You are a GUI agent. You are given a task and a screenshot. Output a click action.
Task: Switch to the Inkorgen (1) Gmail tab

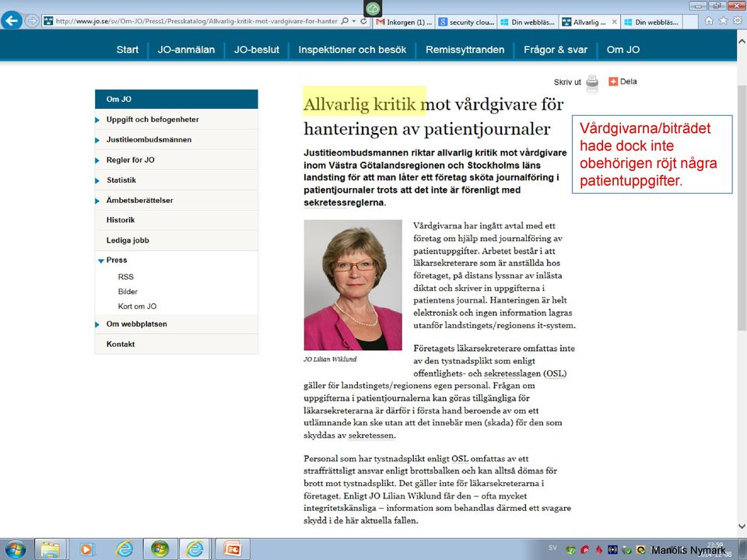click(405, 22)
